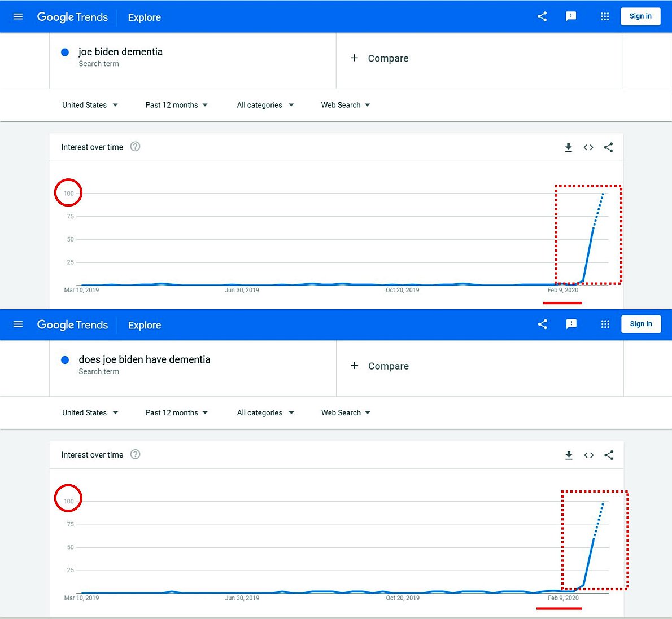The image size is (672, 619).
Task: Go to Google Trends logo in second header
Action: pyautogui.click(x=72, y=324)
